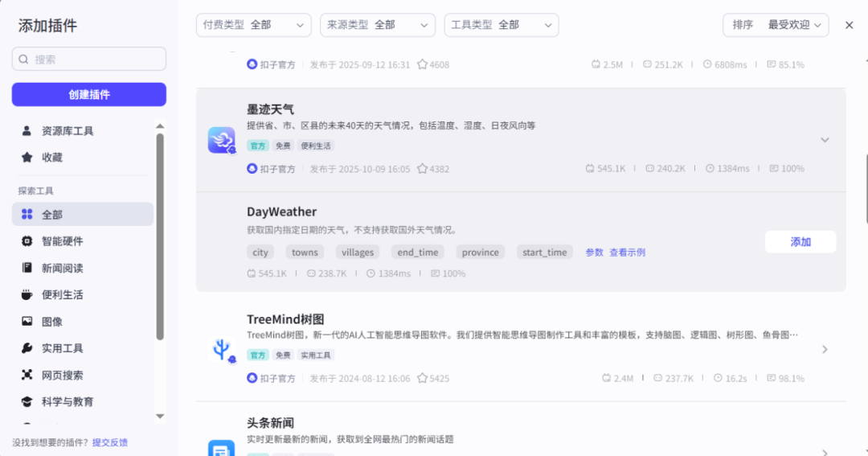Open the 付费类型 filter dropdown
Image resolution: width=868 pixels, height=456 pixels.
253,25
